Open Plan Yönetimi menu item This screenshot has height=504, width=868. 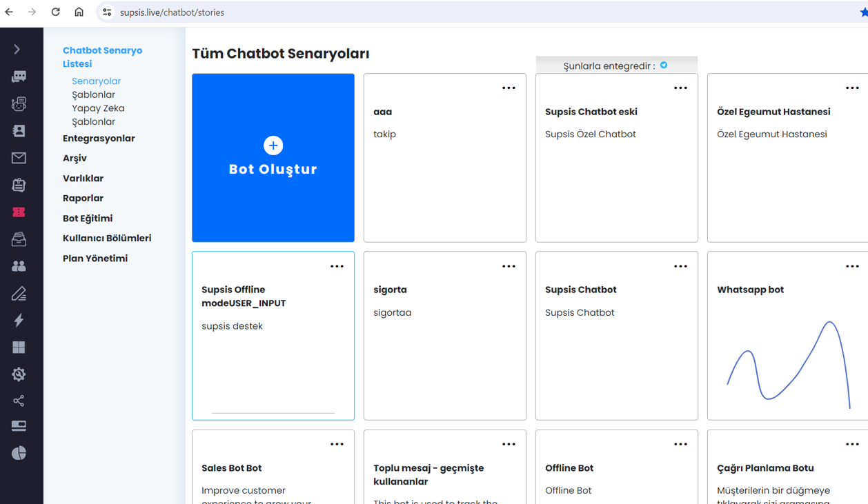pyautogui.click(x=95, y=259)
